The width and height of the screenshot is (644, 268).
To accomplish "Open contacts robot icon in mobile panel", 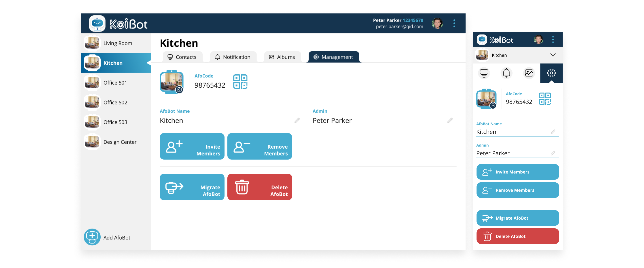I will [484, 73].
